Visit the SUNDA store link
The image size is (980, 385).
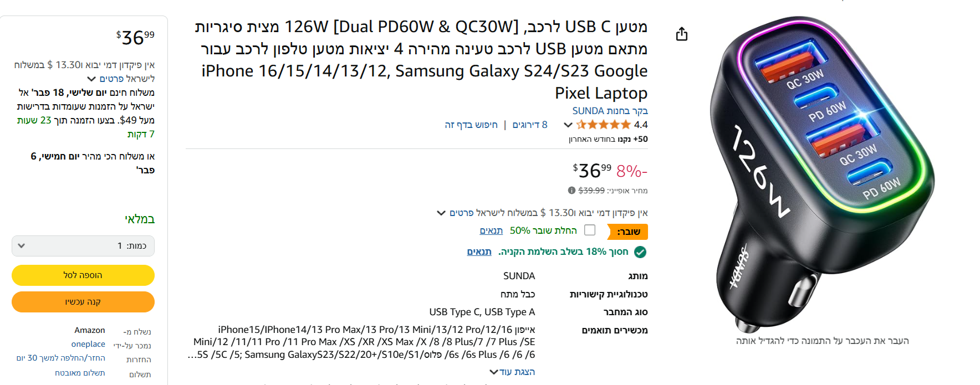[610, 111]
